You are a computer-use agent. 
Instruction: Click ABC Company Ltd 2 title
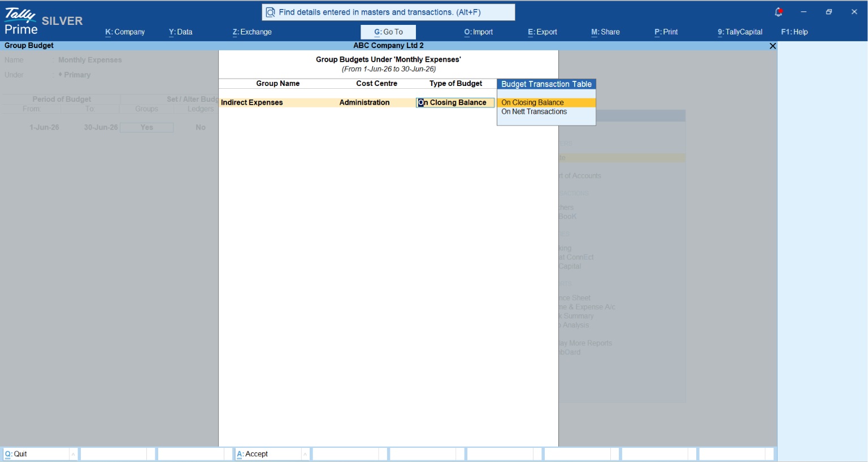coord(388,46)
